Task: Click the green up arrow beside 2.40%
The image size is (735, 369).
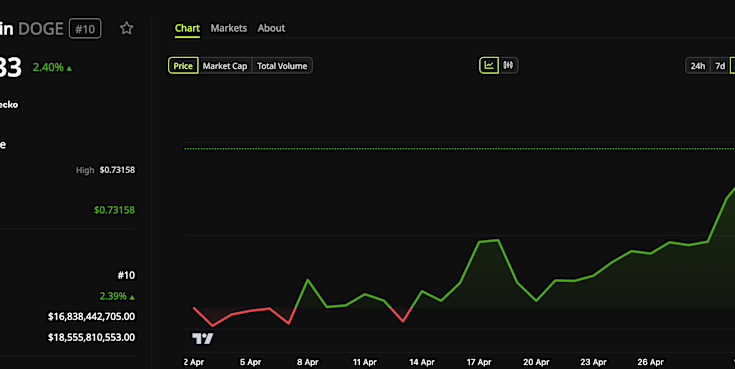Action: click(69, 68)
